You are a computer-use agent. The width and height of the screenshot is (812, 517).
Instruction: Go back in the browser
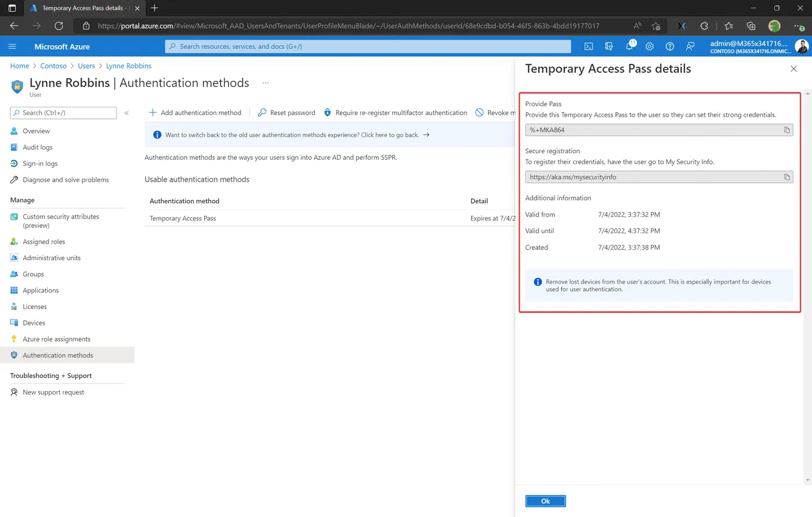[x=14, y=26]
